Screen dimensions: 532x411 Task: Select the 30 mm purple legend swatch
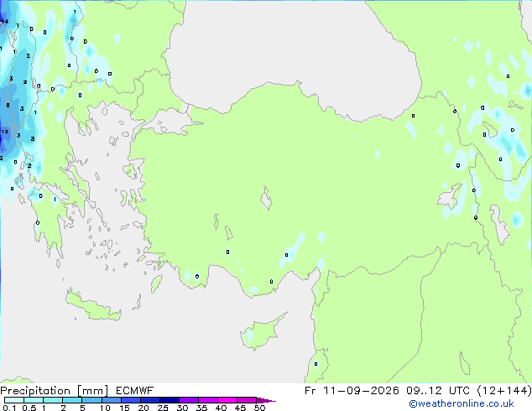point(188,400)
